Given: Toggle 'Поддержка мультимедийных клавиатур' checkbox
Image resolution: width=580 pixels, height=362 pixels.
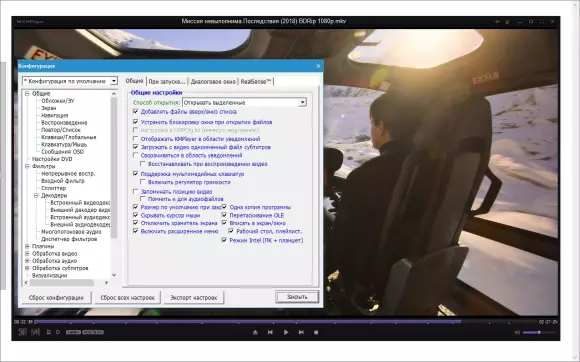Looking at the screenshot, I should (135, 173).
